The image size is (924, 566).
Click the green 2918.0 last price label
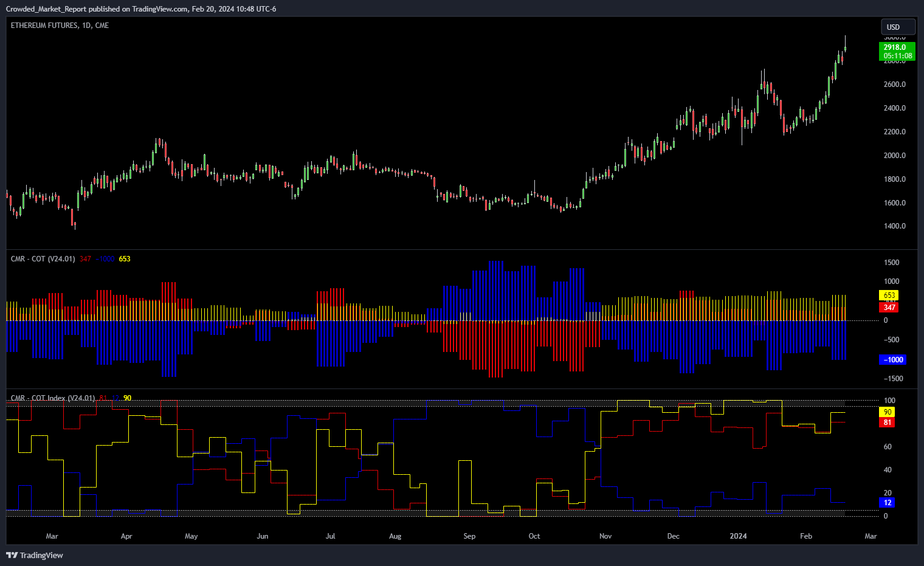(x=894, y=47)
